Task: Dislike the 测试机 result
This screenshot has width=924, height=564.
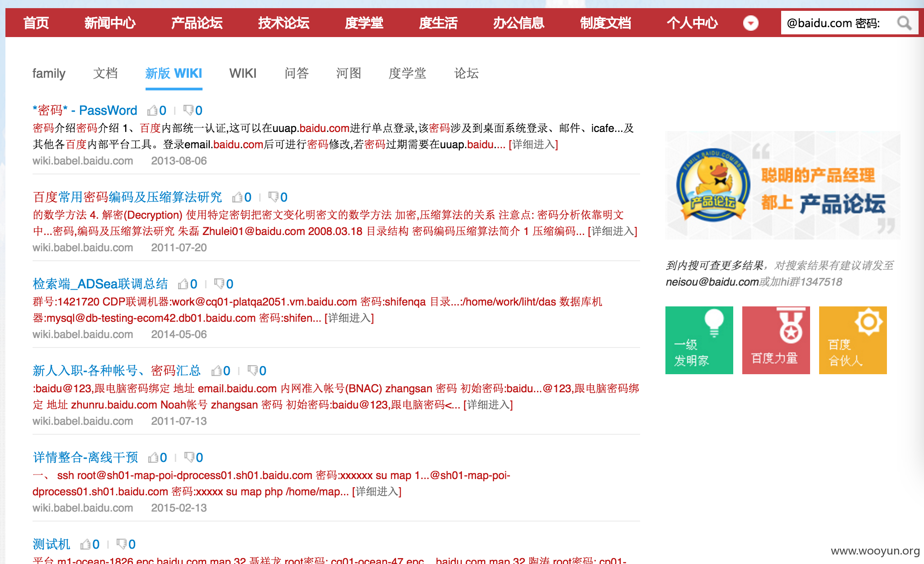Action: [x=126, y=544]
